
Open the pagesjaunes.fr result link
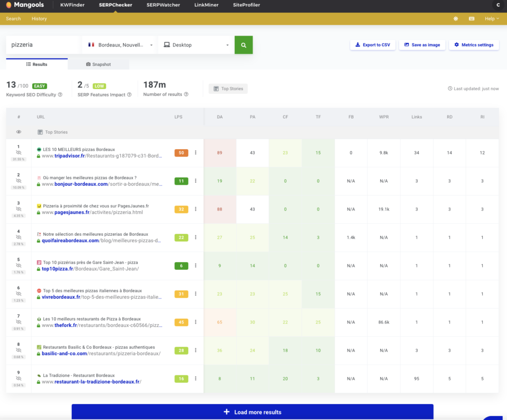(92, 212)
